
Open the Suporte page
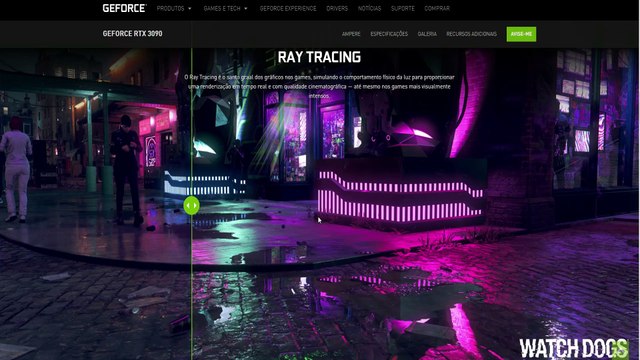pos(402,8)
